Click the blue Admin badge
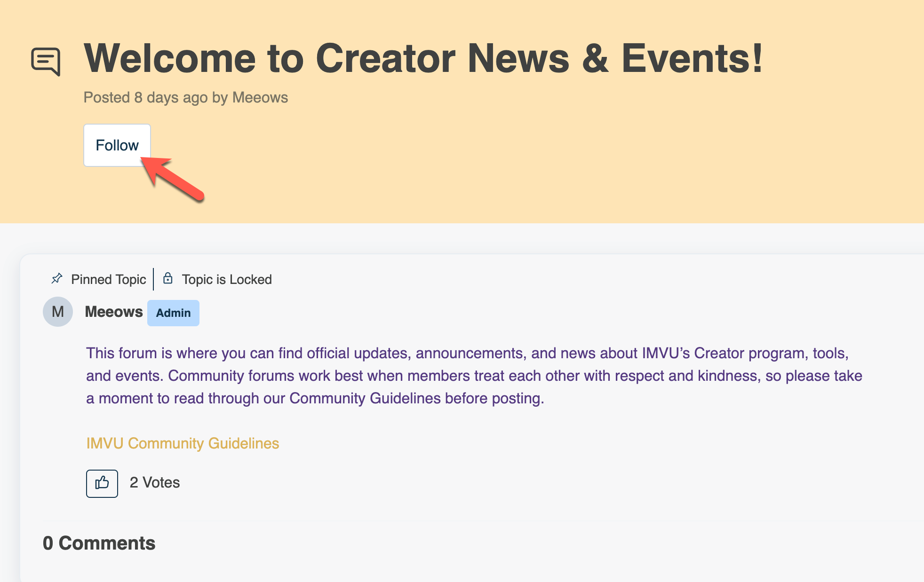The width and height of the screenshot is (924, 582). [173, 313]
